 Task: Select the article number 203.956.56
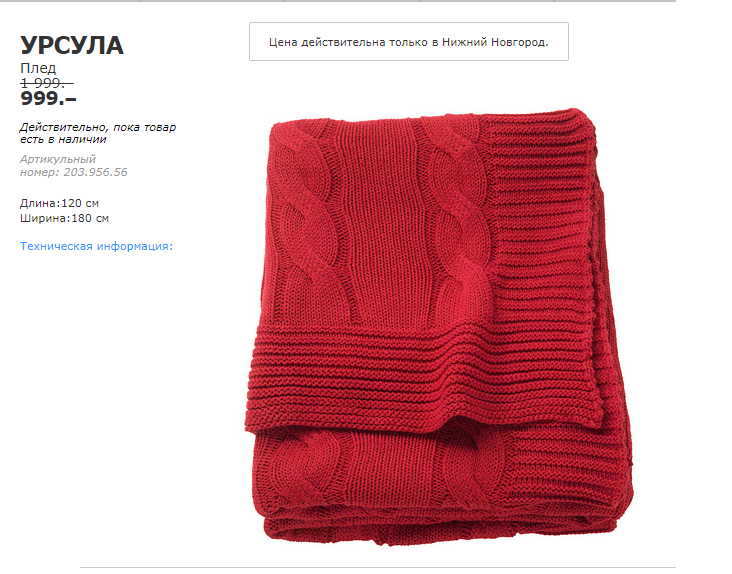95,172
